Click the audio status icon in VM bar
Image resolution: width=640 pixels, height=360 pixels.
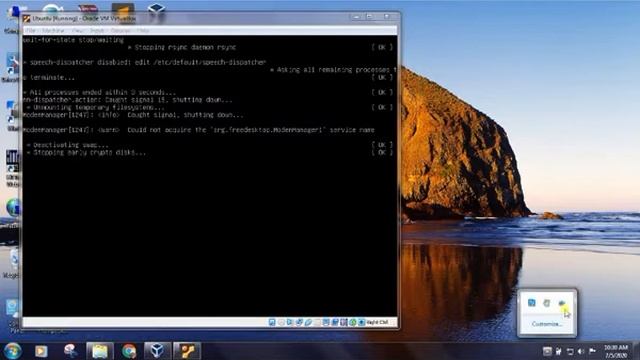coord(289,322)
